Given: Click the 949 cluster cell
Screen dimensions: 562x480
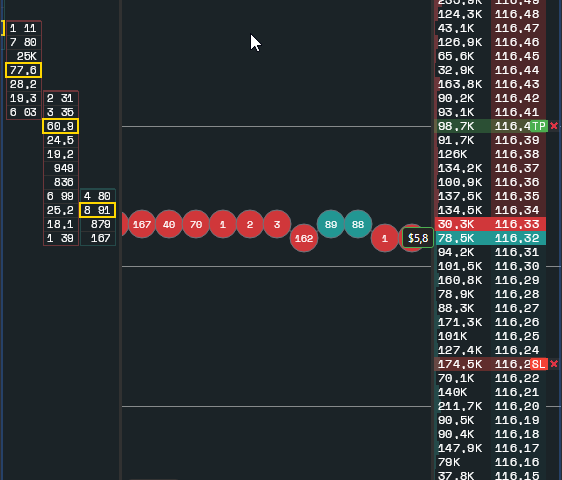Looking at the screenshot, I should tap(60, 168).
